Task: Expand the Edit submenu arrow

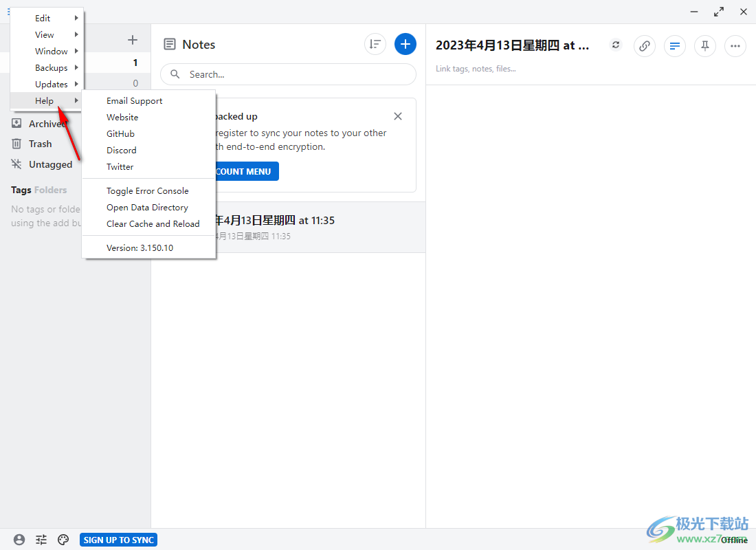Action: 76,18
